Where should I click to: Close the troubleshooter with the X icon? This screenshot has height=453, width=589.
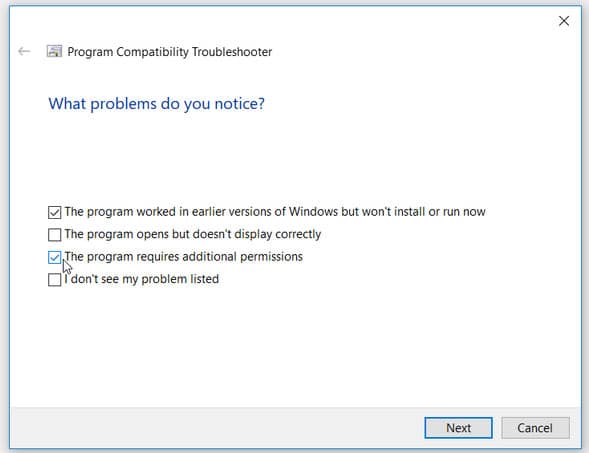coord(563,21)
